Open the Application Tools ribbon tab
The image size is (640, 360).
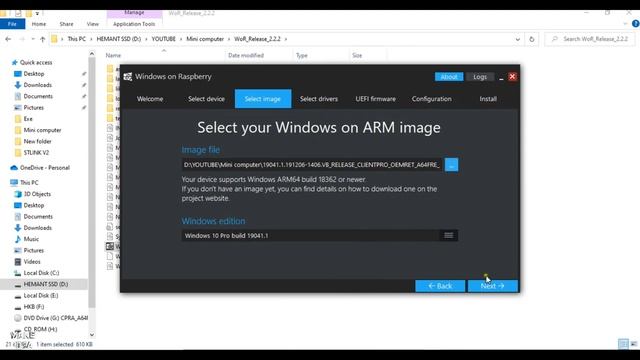pyautogui.click(x=134, y=24)
